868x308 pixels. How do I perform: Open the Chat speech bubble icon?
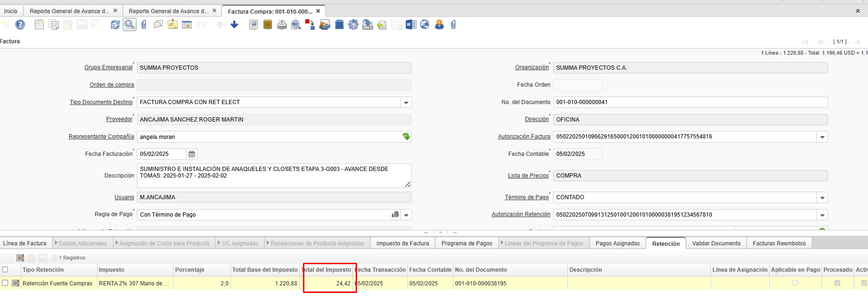point(158,24)
